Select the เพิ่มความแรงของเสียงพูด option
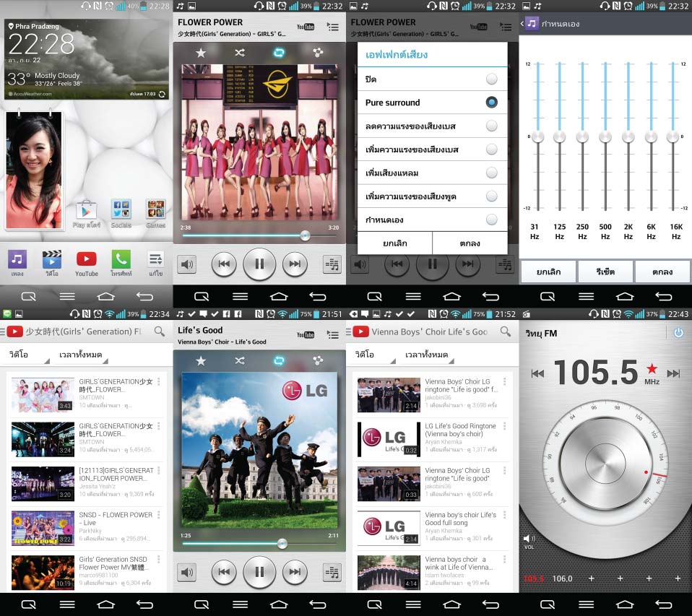This screenshot has height=616, width=692. [432, 196]
